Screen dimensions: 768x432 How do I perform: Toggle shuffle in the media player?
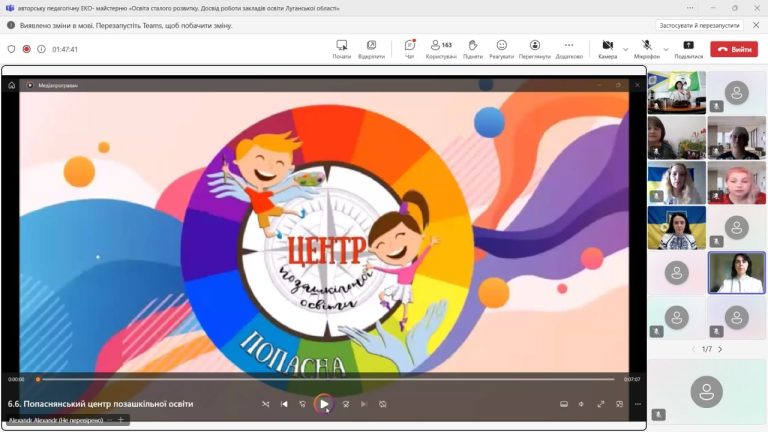tap(265, 404)
